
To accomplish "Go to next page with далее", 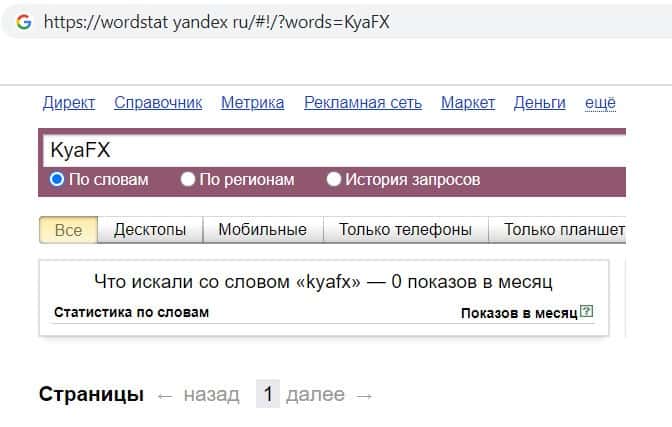I will [315, 394].
